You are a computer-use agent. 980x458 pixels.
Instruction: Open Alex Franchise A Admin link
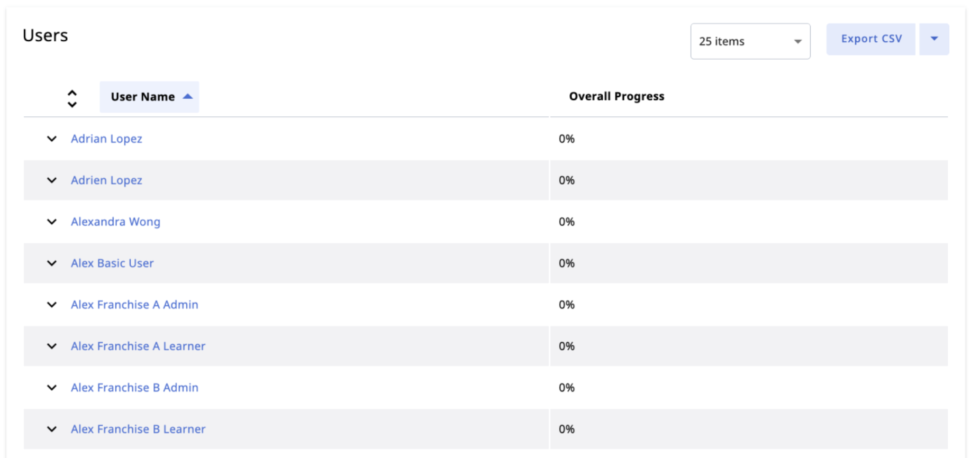pos(134,305)
